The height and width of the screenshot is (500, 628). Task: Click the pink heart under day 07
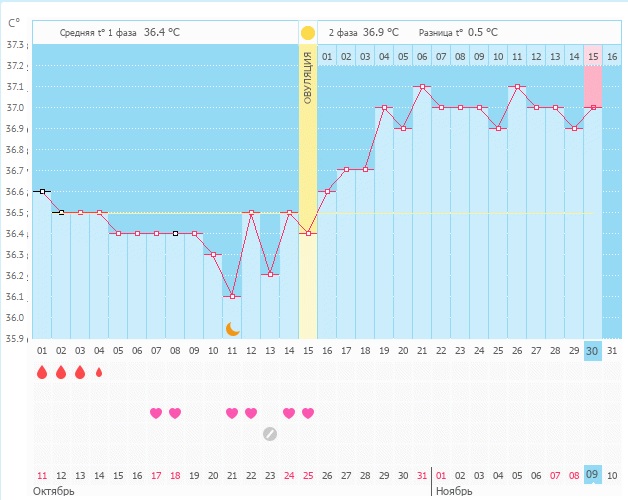[x=156, y=413]
